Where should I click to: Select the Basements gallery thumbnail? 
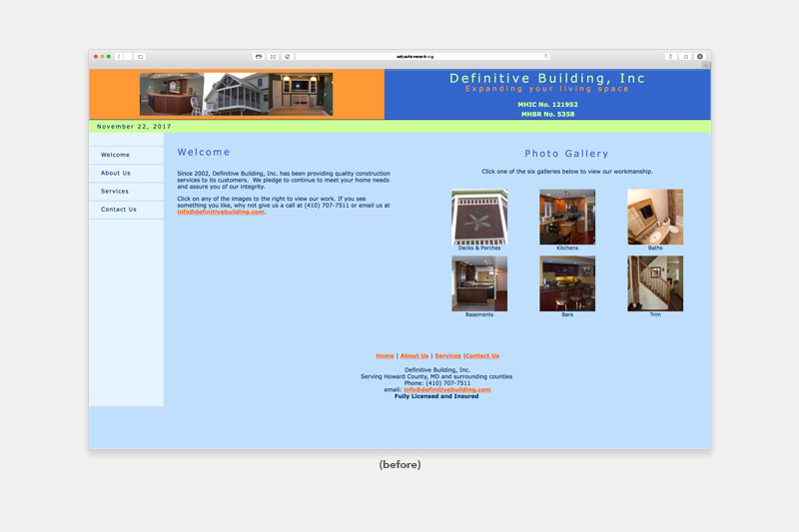tap(479, 283)
